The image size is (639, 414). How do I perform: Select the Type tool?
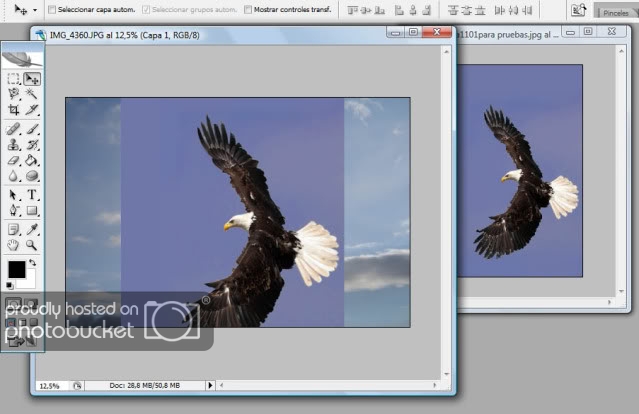point(32,194)
